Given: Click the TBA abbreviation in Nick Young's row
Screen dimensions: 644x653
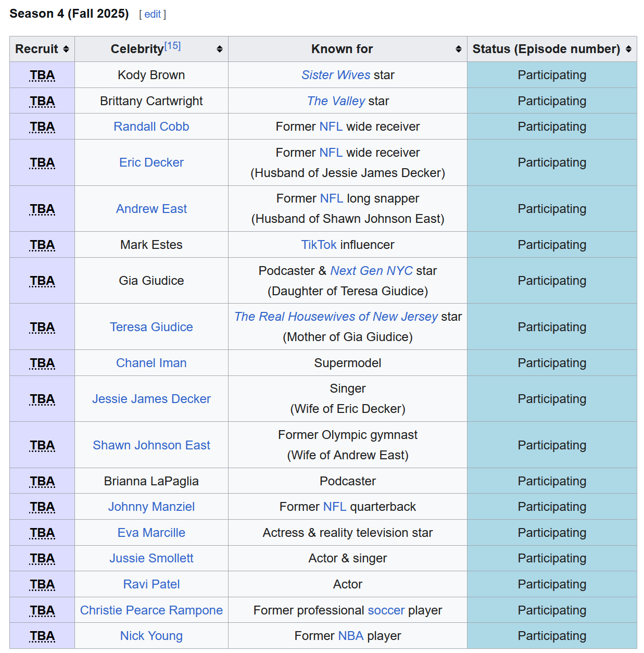Looking at the screenshot, I should point(42,636).
